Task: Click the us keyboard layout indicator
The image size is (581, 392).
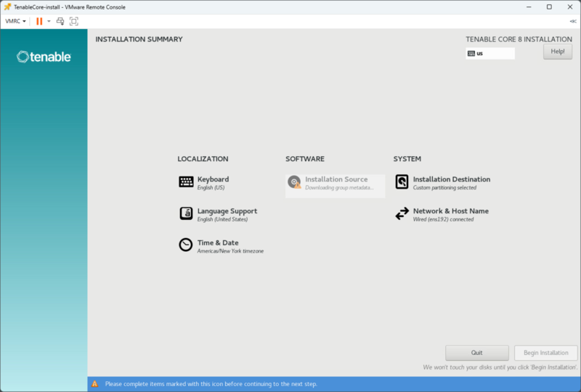Action: click(489, 53)
